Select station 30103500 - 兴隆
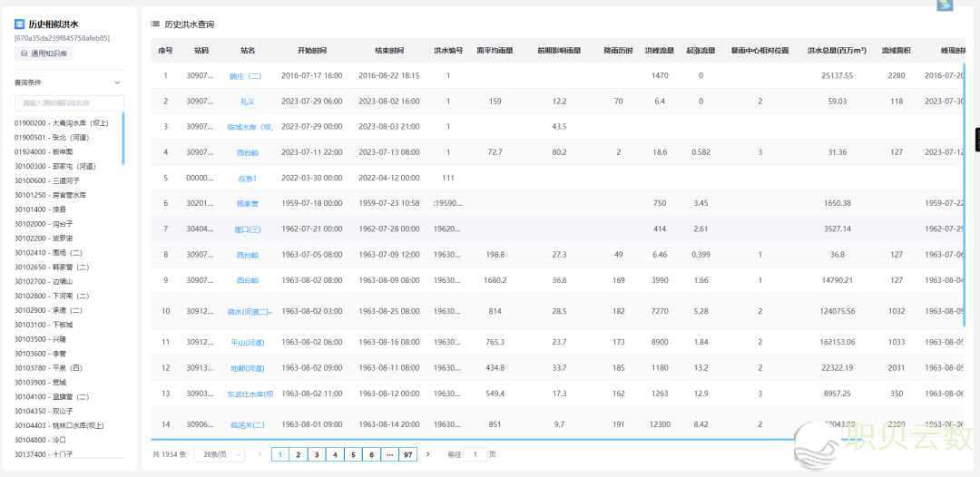The image size is (980, 477). click(39, 339)
